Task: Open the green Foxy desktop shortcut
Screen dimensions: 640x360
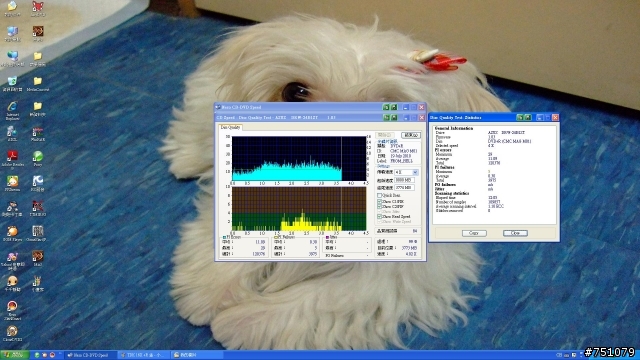Action: pyautogui.click(x=38, y=159)
